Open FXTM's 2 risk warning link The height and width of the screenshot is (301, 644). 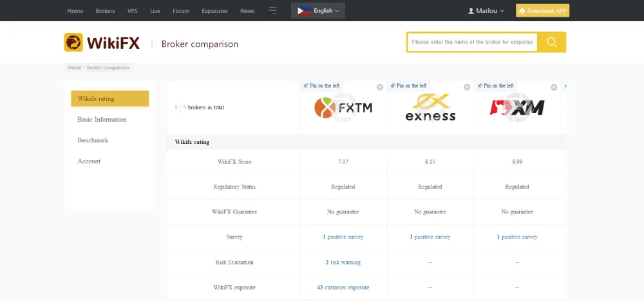click(343, 262)
